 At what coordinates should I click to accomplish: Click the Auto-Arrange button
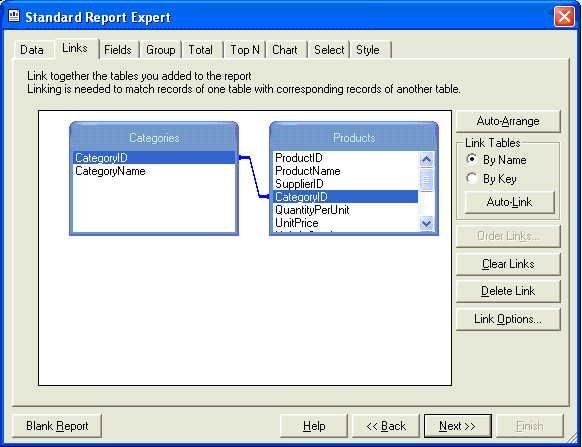(508, 121)
